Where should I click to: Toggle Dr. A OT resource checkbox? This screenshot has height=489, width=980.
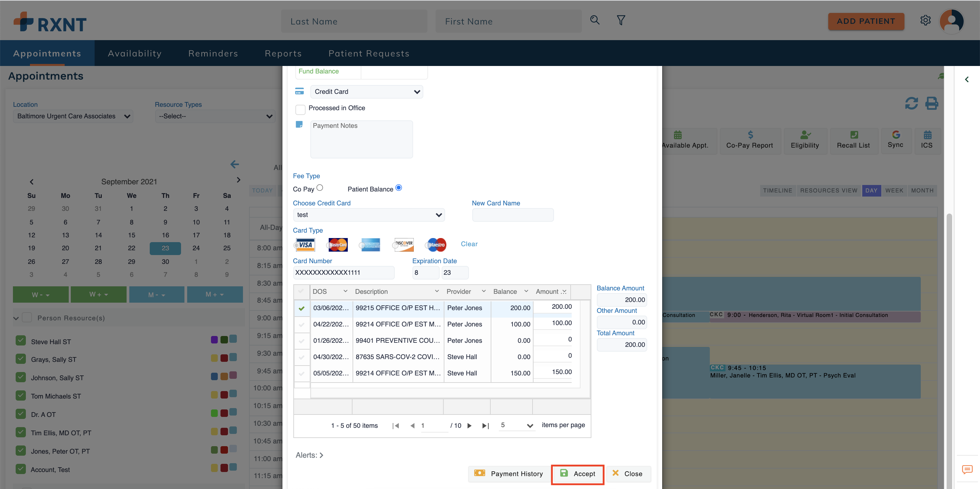pyautogui.click(x=20, y=414)
